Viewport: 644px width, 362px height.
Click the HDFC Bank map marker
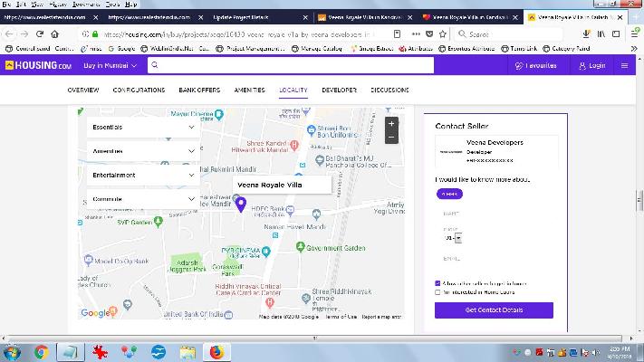coord(291,211)
